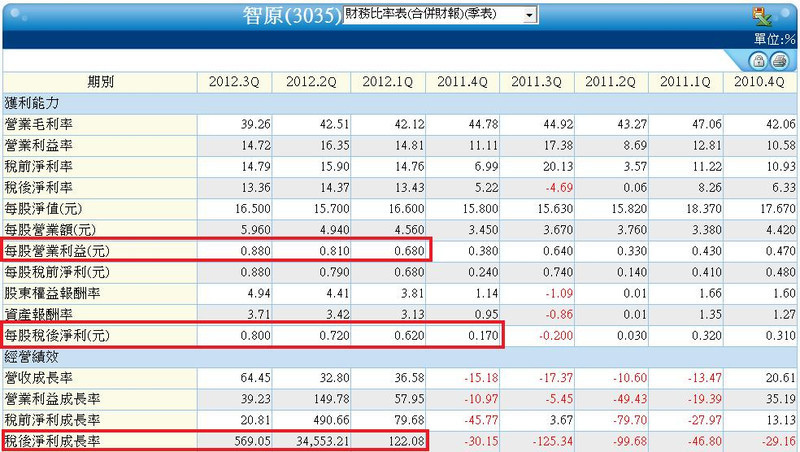The image size is (800, 452).
Task: Click the 營收成長率 row label
Action: 39,378
